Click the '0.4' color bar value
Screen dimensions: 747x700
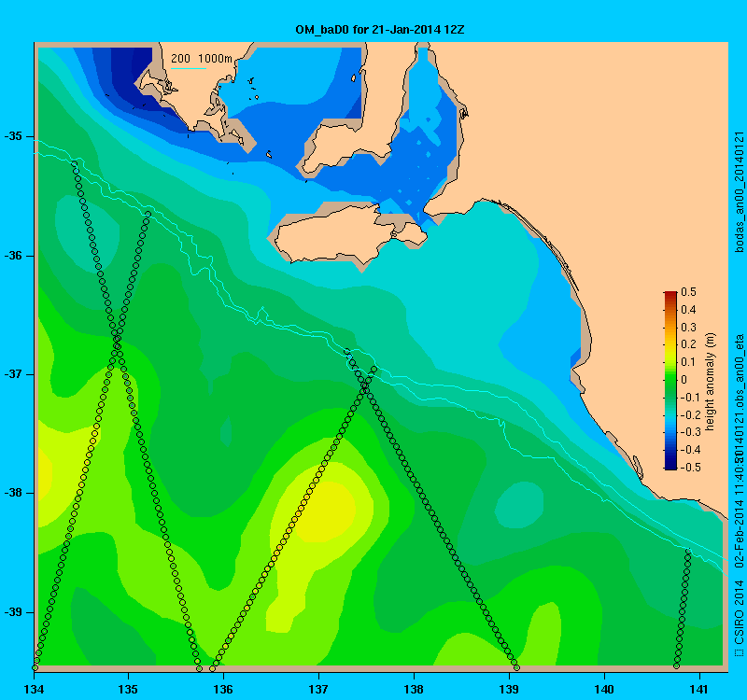point(688,310)
